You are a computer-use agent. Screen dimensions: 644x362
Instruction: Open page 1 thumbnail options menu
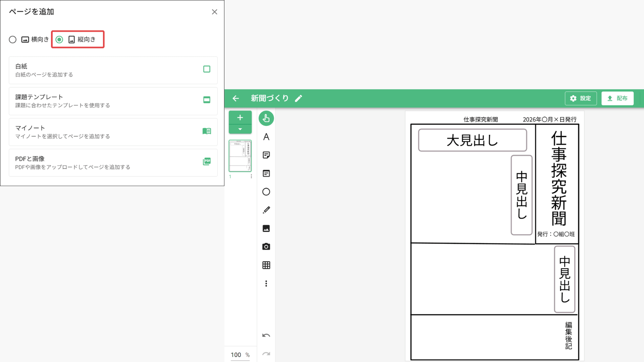tap(251, 176)
